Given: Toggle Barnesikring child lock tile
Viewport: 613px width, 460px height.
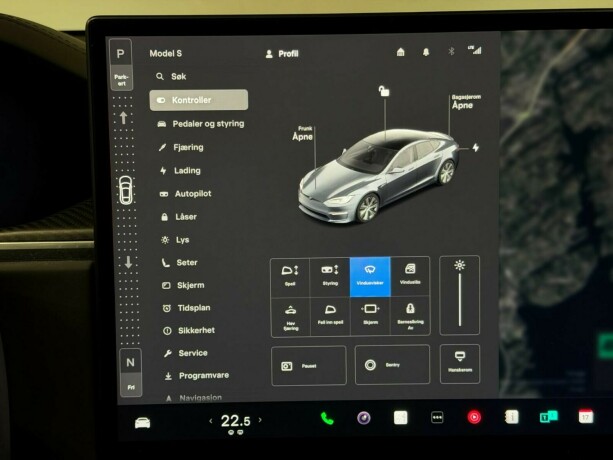Looking at the screenshot, I should click(410, 315).
